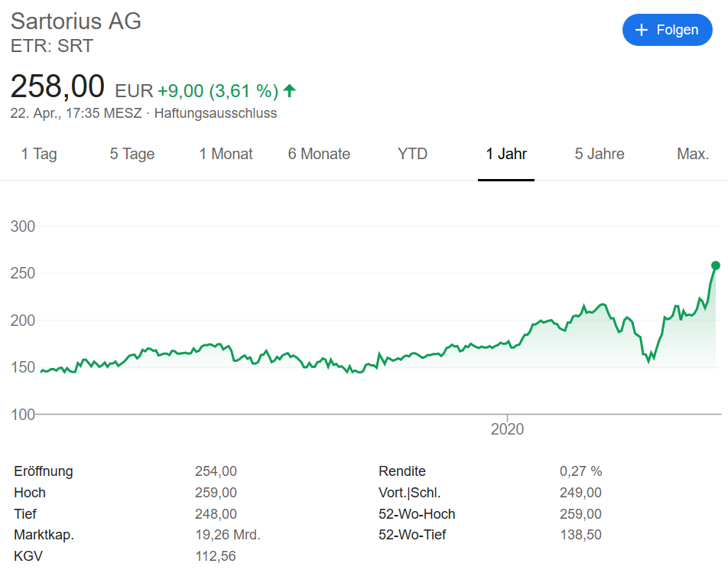Choose the 1 Jahr tab
The width and height of the screenshot is (728, 570).
tap(506, 154)
